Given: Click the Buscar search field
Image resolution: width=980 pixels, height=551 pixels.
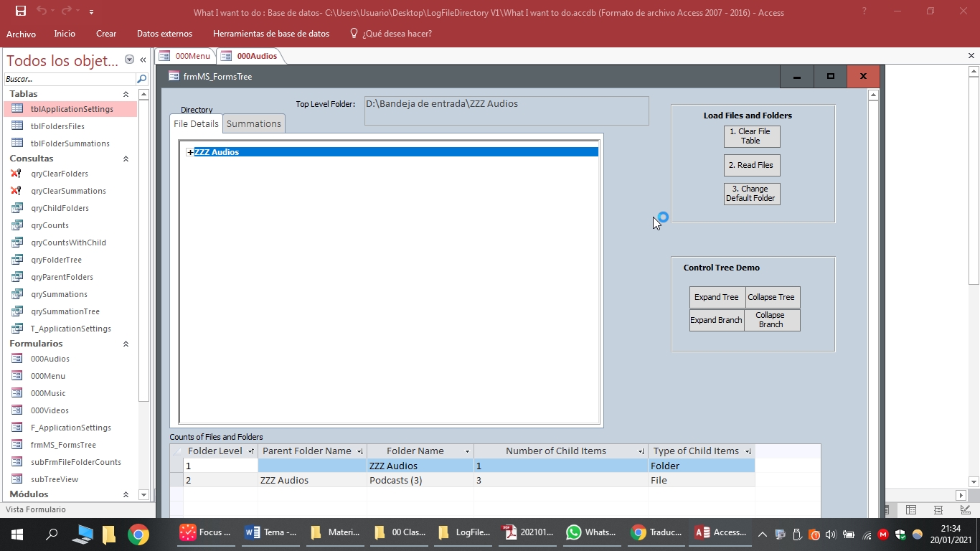Looking at the screenshot, I should (70, 79).
